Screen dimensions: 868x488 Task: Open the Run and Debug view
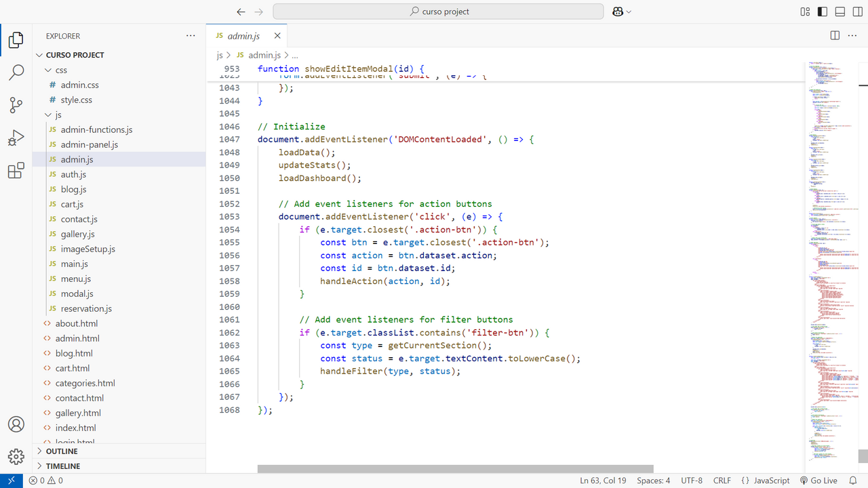click(x=16, y=138)
